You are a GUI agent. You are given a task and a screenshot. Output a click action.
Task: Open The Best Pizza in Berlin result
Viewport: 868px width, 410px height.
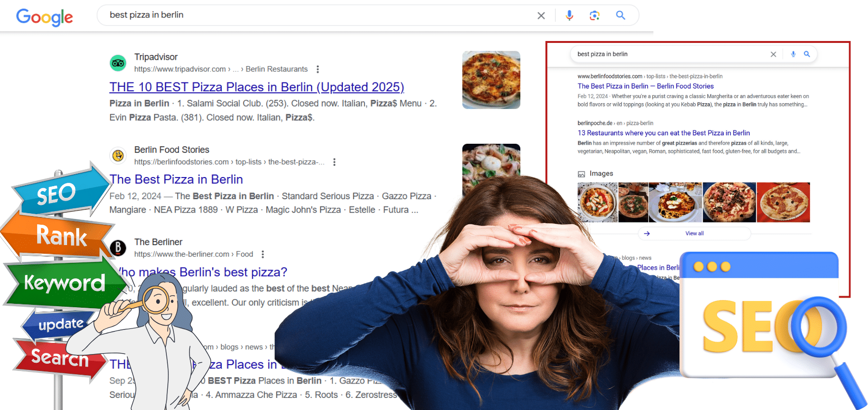click(176, 179)
